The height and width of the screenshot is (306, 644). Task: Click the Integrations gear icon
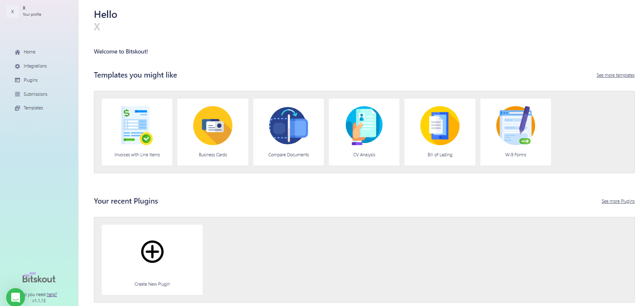(17, 66)
